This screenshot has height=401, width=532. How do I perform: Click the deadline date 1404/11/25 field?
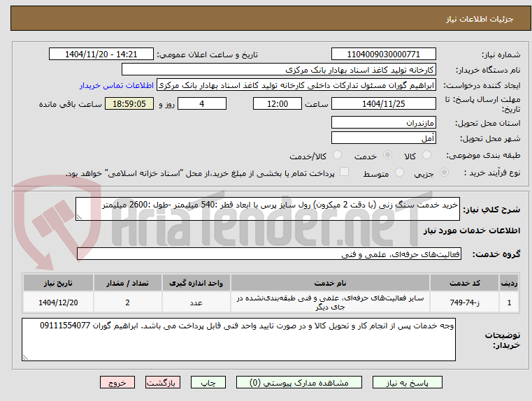pos(383,103)
